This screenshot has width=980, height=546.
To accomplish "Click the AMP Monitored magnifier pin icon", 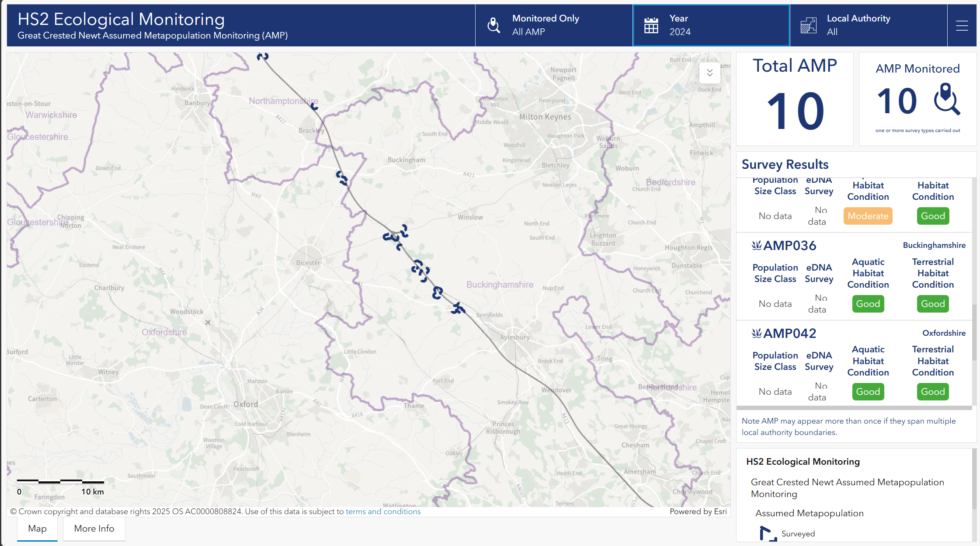I will [x=947, y=99].
